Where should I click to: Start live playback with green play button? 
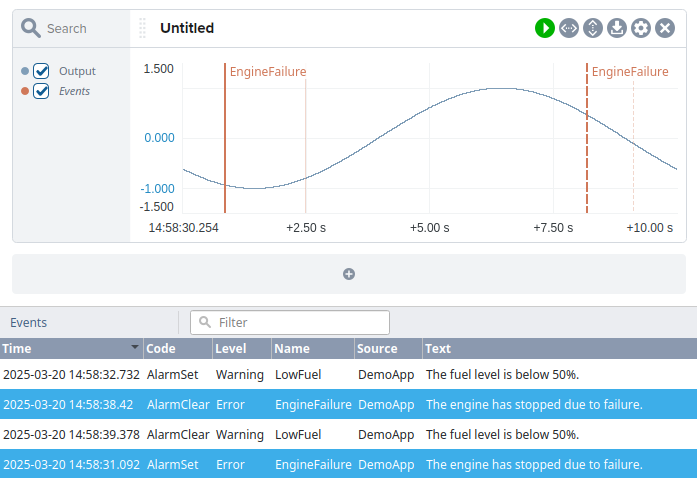[545, 28]
